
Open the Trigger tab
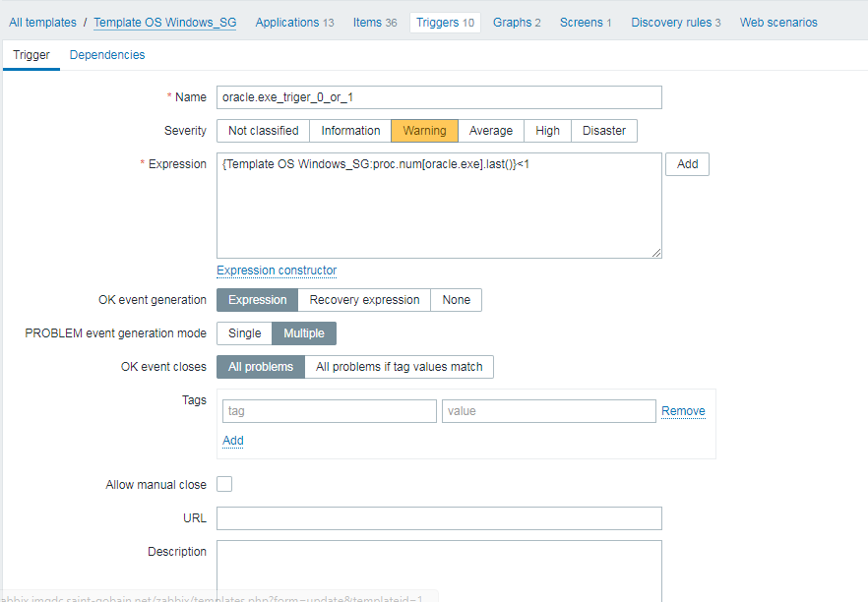point(31,55)
